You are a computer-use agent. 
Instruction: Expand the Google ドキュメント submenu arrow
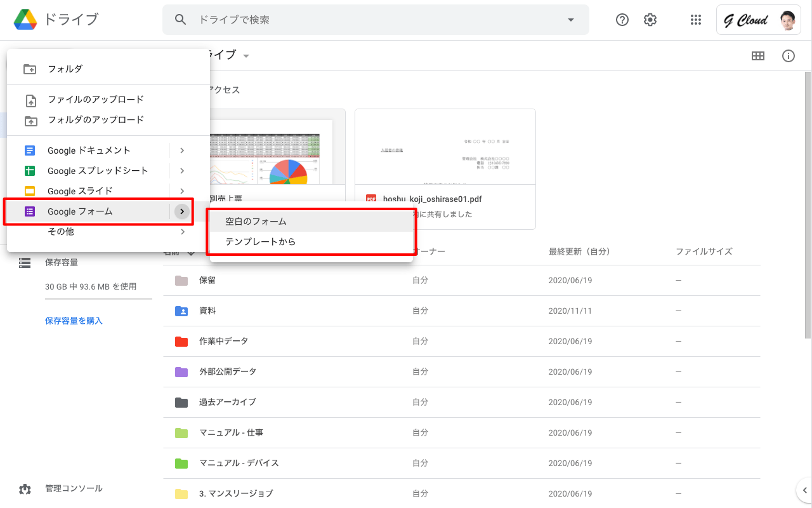pyautogui.click(x=182, y=150)
